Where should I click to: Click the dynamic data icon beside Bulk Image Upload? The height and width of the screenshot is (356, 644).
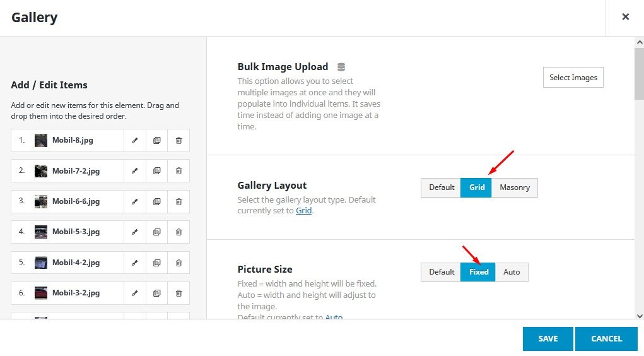coord(341,67)
